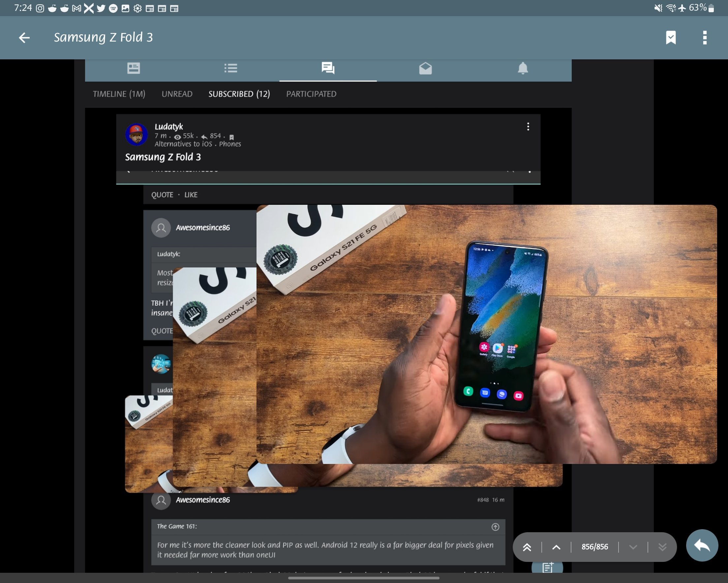The image size is (728, 583).
Task: Open the top-right overflow menu
Action: point(704,38)
